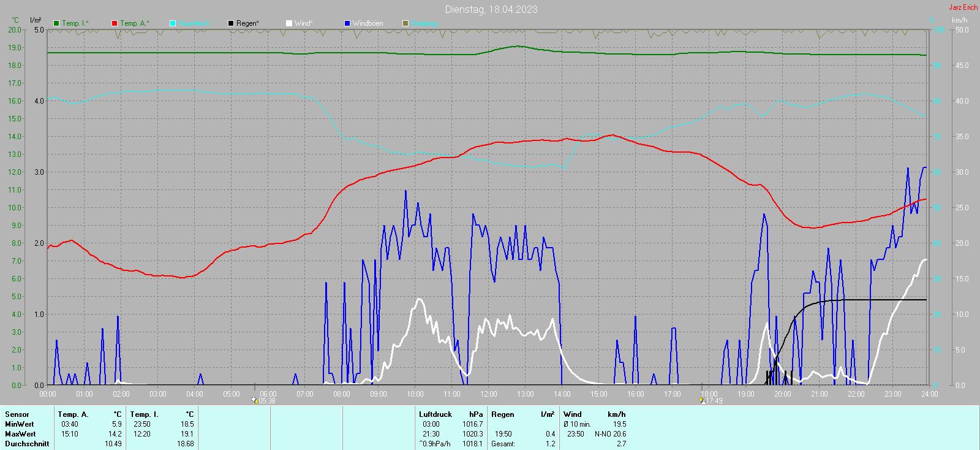This screenshot has width=980, height=450.
Task: Click pressure trend '^0.9hPa/h'
Action: tap(435, 444)
